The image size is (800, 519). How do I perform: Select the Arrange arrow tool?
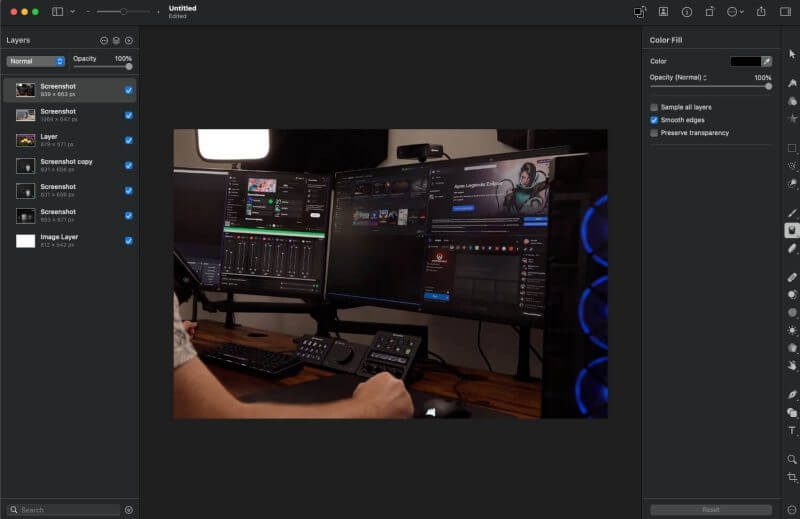(792, 54)
